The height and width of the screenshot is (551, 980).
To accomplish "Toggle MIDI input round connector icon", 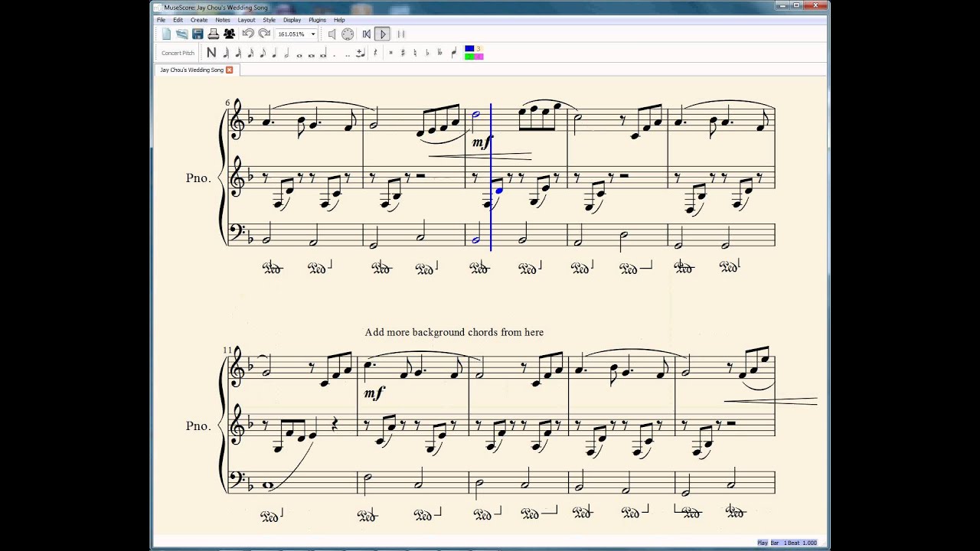I will pyautogui.click(x=348, y=34).
